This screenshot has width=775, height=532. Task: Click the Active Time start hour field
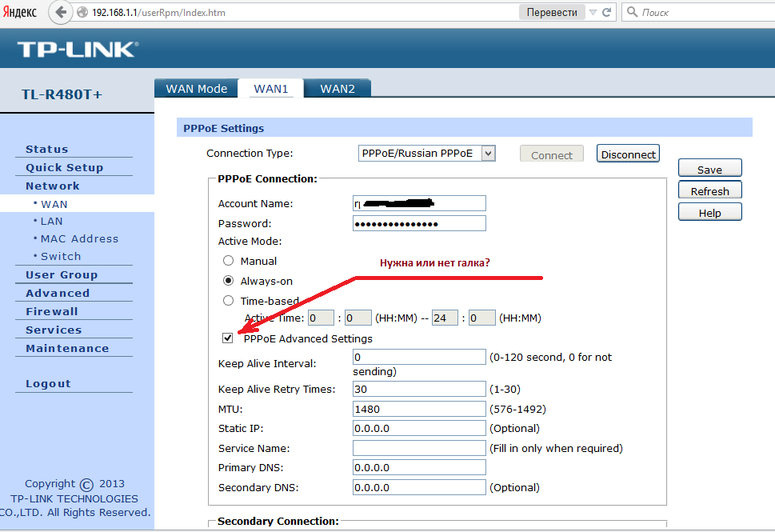(x=321, y=318)
